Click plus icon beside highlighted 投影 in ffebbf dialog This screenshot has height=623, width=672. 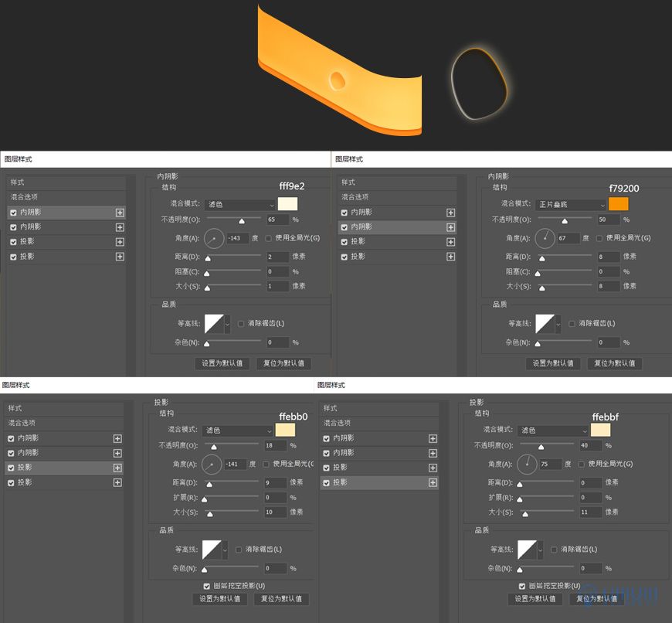433,482
